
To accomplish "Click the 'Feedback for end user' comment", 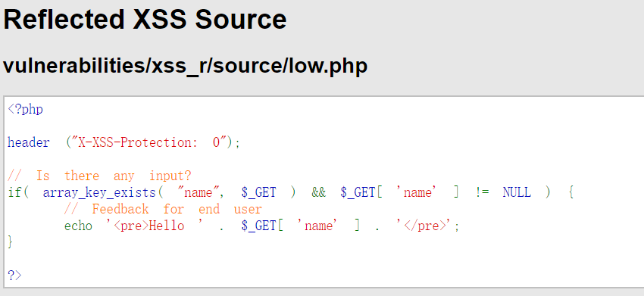I will point(163,210).
